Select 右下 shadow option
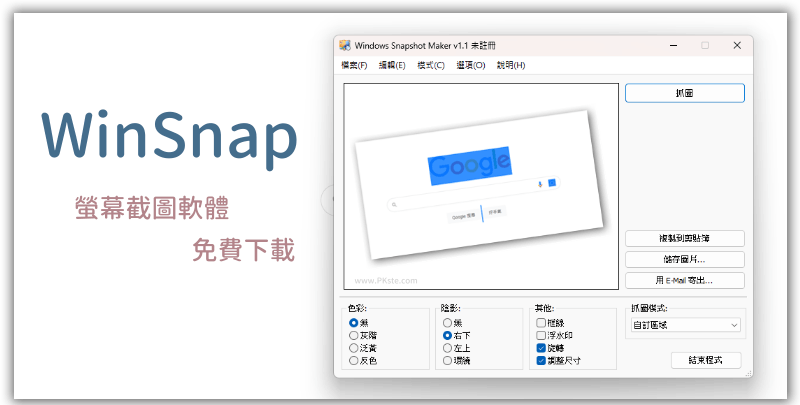The image size is (800, 405). coord(457,336)
